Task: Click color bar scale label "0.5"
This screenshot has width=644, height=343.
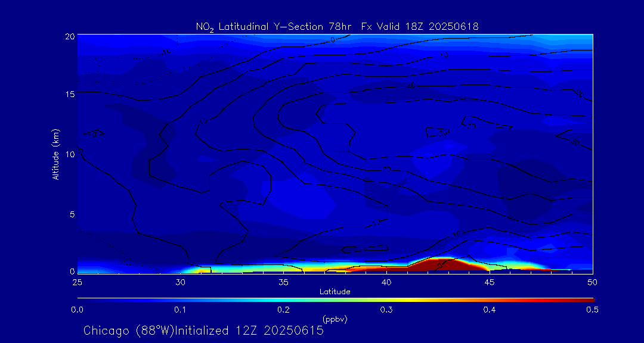Action: (x=592, y=310)
